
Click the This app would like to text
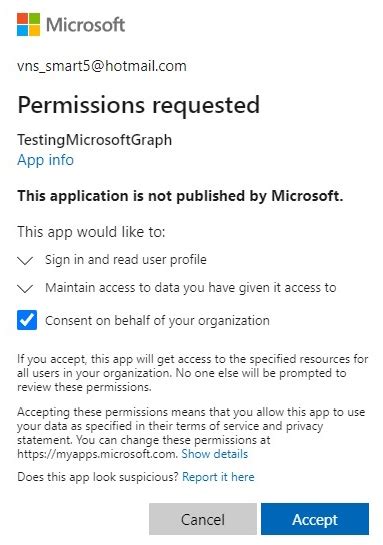[91, 232]
